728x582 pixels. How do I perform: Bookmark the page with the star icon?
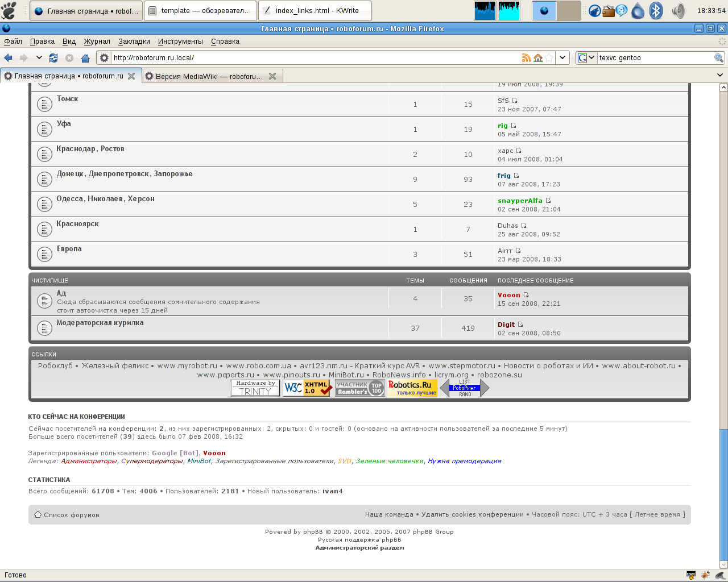pyautogui.click(x=549, y=58)
